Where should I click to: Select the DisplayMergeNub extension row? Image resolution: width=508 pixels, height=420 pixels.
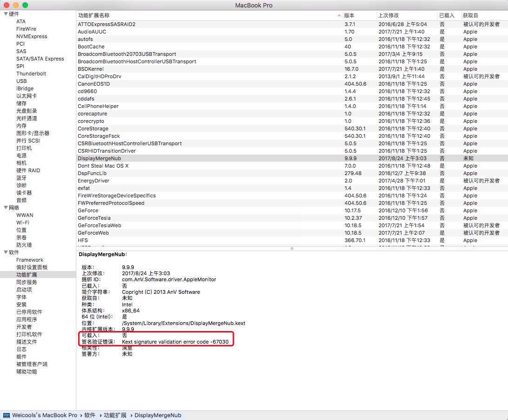click(x=99, y=158)
